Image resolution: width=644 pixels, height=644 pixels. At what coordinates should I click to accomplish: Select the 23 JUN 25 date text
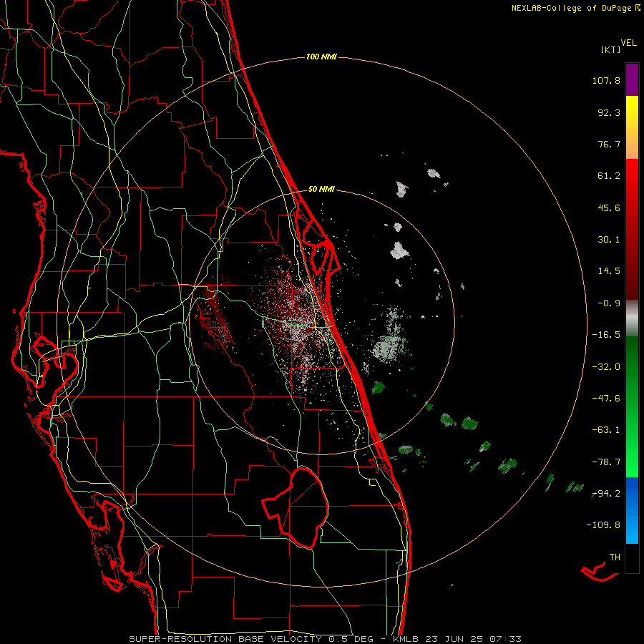(x=453, y=639)
